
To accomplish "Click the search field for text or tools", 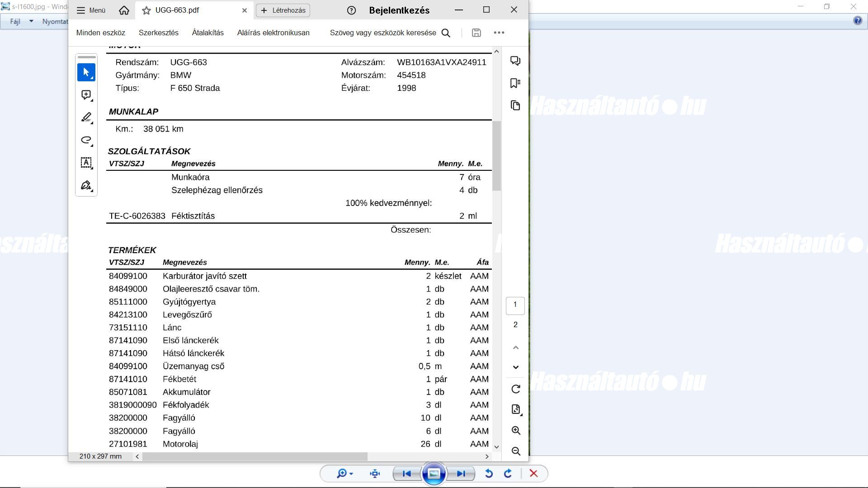I will click(383, 33).
